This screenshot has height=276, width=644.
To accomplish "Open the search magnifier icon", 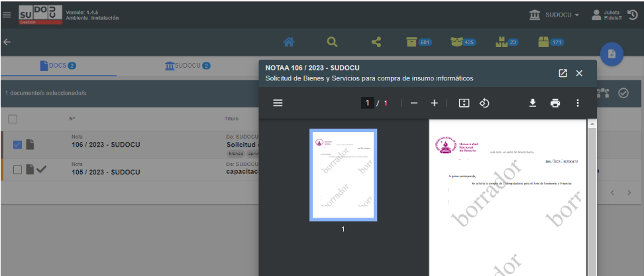I will point(332,42).
